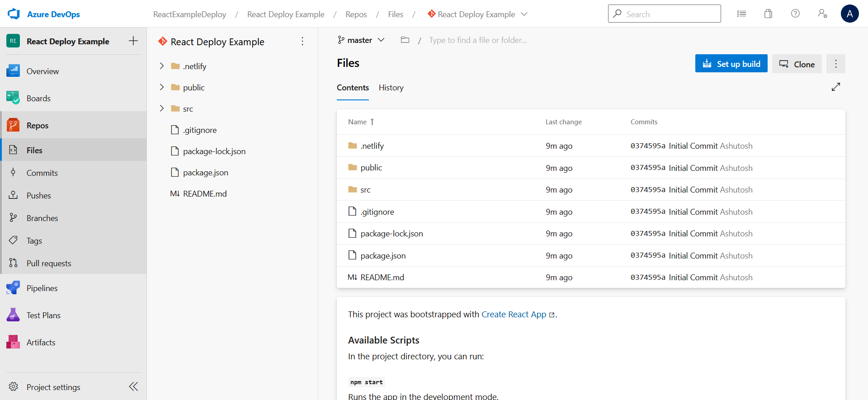Sort by the Name column header
868x400 pixels.
tap(361, 122)
